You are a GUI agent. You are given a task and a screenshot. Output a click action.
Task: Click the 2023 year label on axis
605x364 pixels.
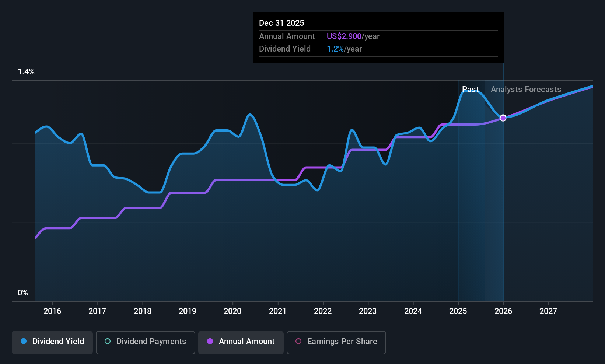368,311
